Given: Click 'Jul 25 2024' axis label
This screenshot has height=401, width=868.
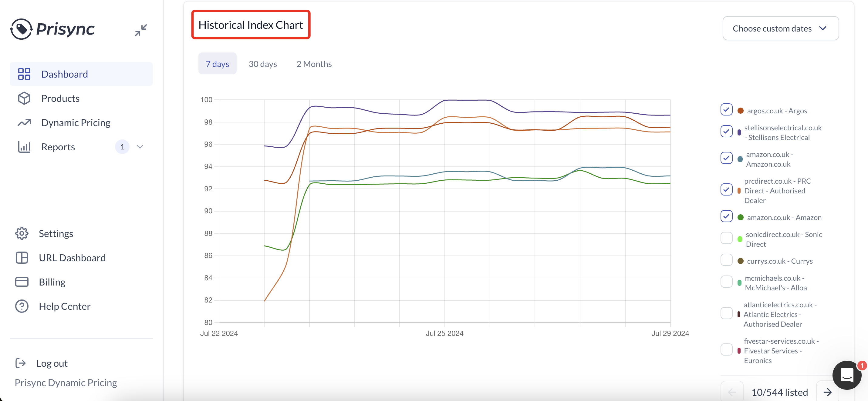Looking at the screenshot, I should (444, 333).
